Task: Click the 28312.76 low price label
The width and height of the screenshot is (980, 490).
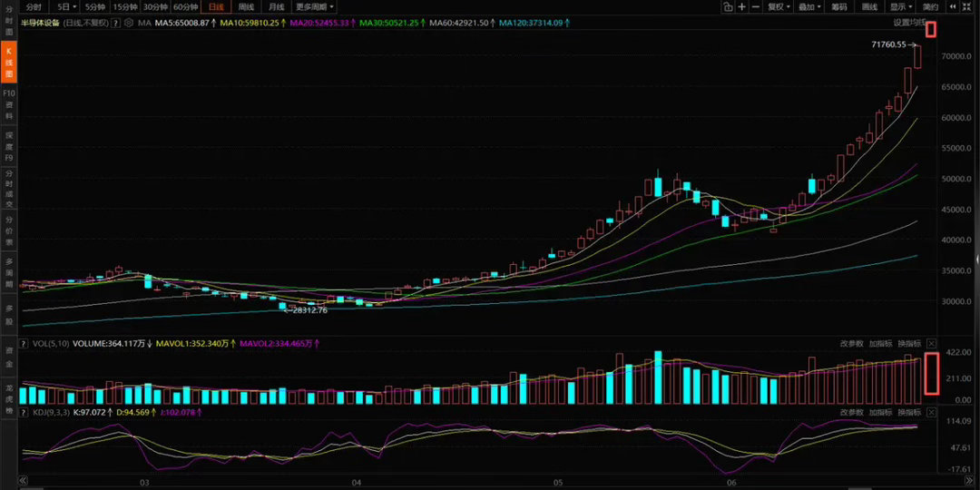Action: coord(309,309)
